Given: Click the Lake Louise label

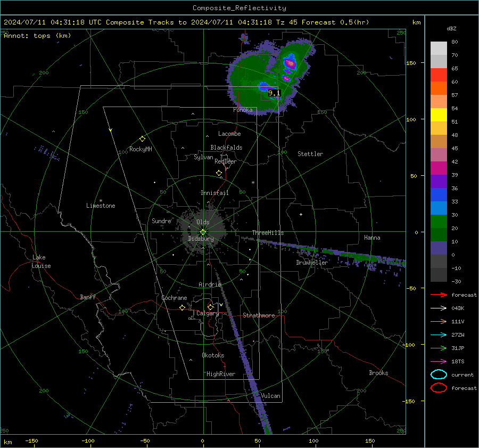Looking at the screenshot, I should tap(41, 262).
